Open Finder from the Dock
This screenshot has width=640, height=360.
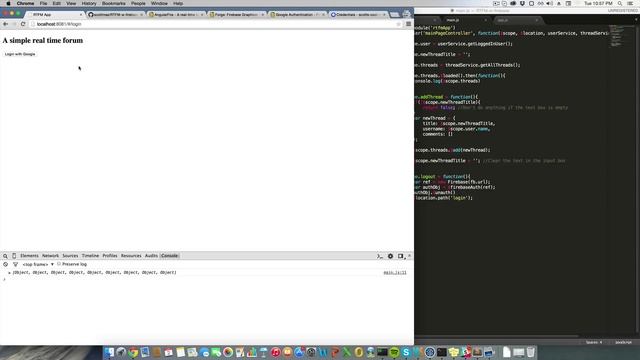pyautogui.click(x=109, y=352)
